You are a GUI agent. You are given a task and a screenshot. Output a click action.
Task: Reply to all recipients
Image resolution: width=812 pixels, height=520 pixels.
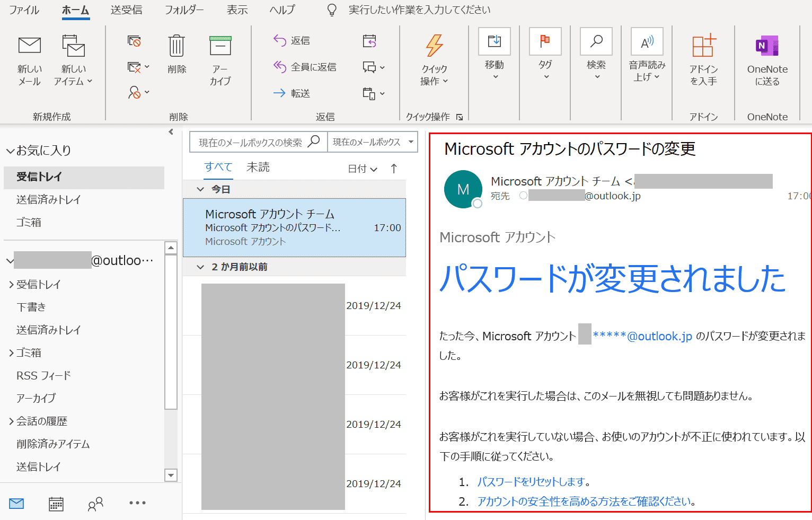pyautogui.click(x=305, y=67)
